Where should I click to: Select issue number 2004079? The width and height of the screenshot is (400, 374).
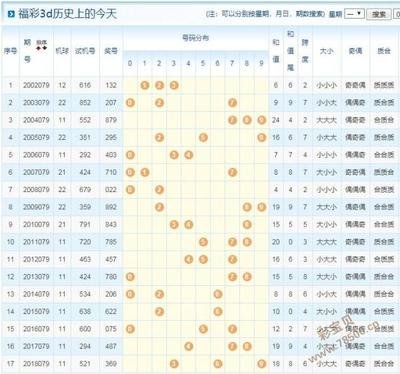[36, 120]
